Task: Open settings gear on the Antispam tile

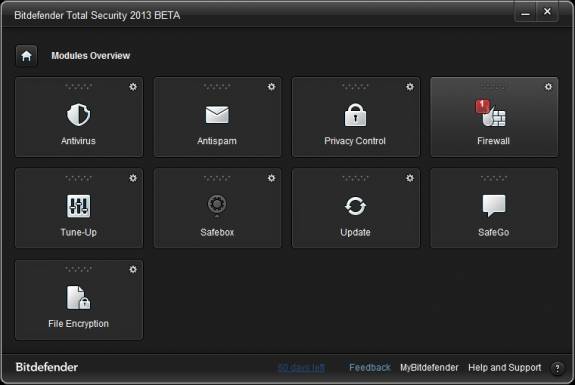Action: pyautogui.click(x=271, y=87)
